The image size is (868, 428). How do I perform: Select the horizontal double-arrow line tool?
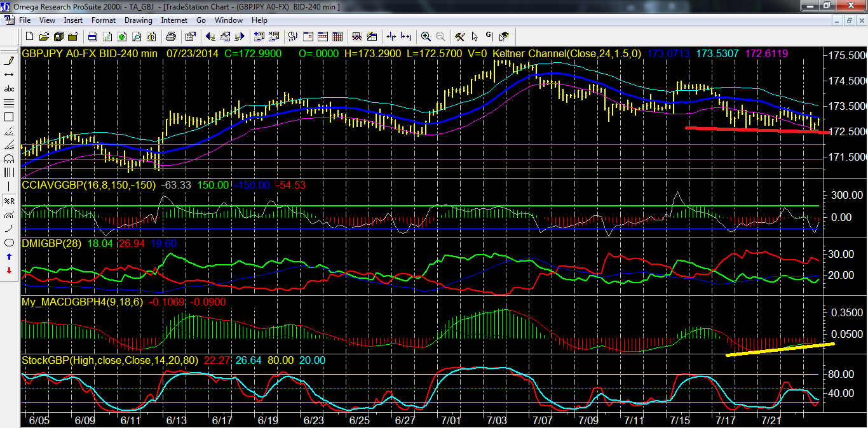pos(9,75)
